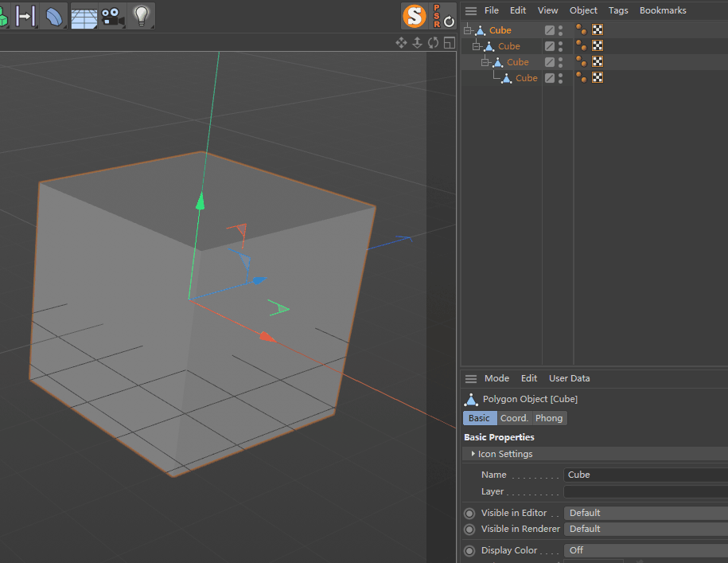
Task: Toggle Visible in Editor animation circle
Action: pyautogui.click(x=469, y=514)
